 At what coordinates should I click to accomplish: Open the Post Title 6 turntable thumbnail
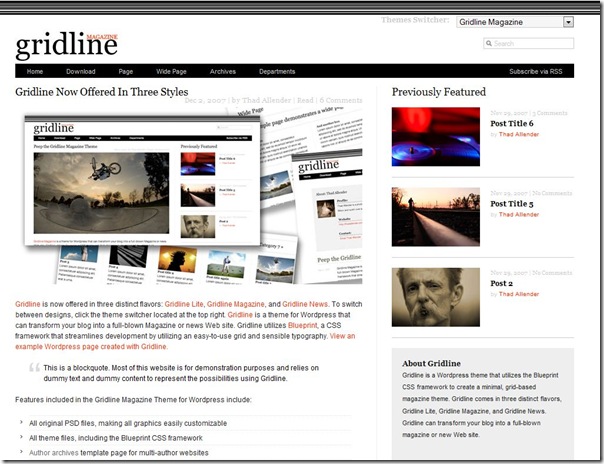point(436,137)
